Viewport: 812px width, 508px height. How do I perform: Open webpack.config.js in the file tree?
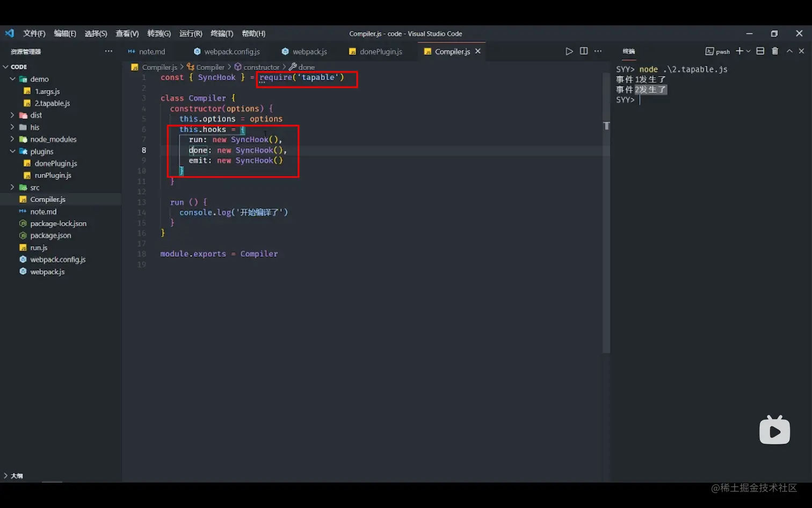[57, 260]
